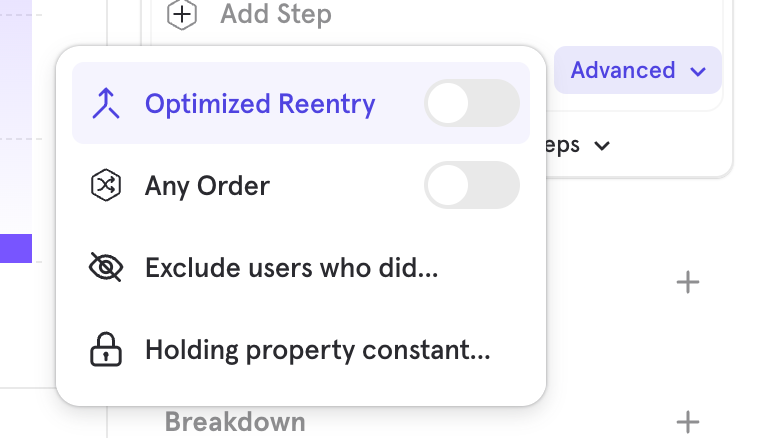The height and width of the screenshot is (438, 766).
Task: Select the Optimized Reentry menu label
Action: point(260,104)
